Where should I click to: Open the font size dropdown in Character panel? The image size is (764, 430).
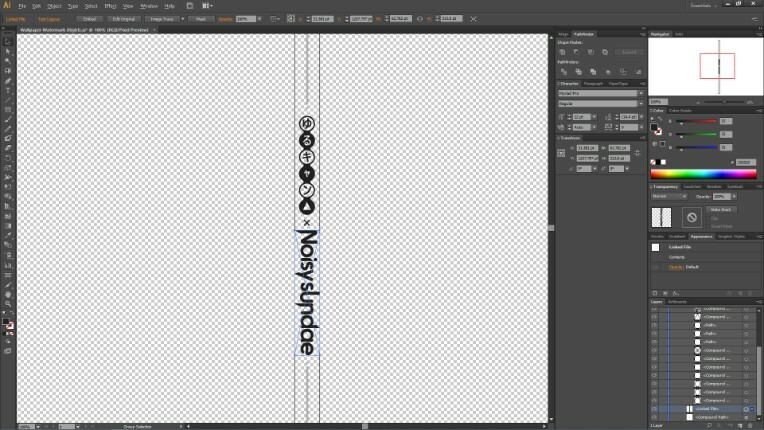[594, 117]
